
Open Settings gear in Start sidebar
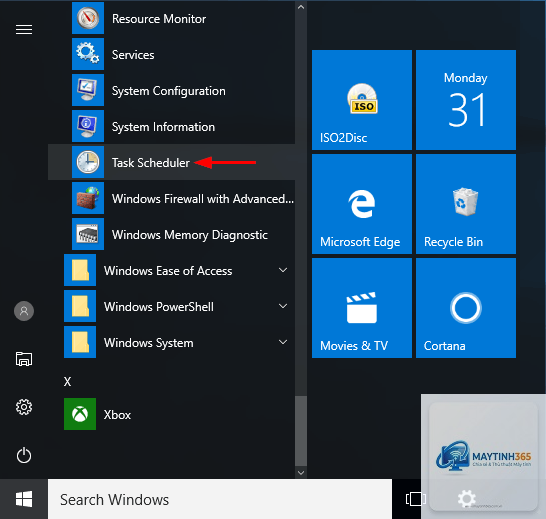pos(24,407)
